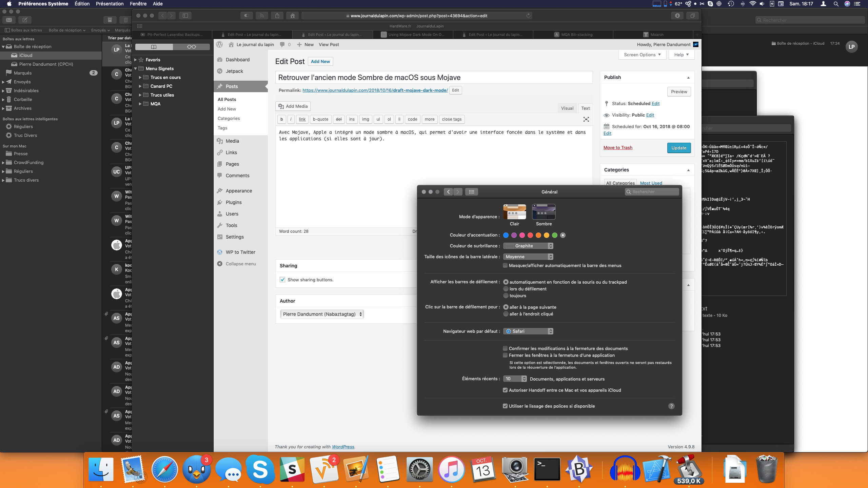Image resolution: width=868 pixels, height=488 pixels.
Task: Enable Confirmer les modifications à la fermeture
Action: [505, 348]
